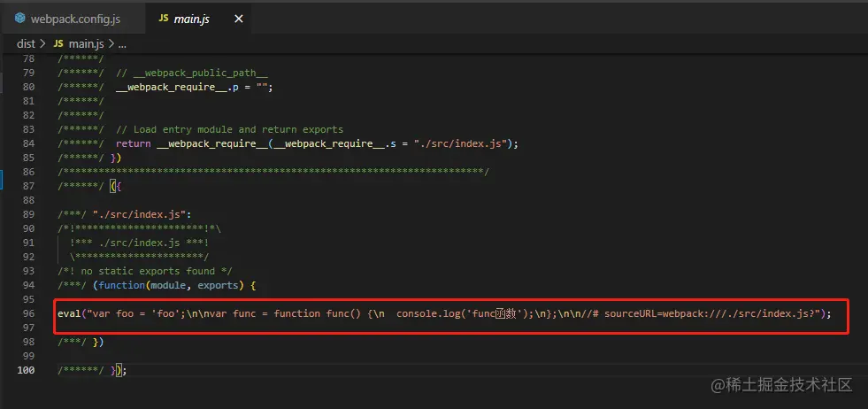Expand breadcrumb chevron after main.js
868x409 pixels.
[x=111, y=43]
